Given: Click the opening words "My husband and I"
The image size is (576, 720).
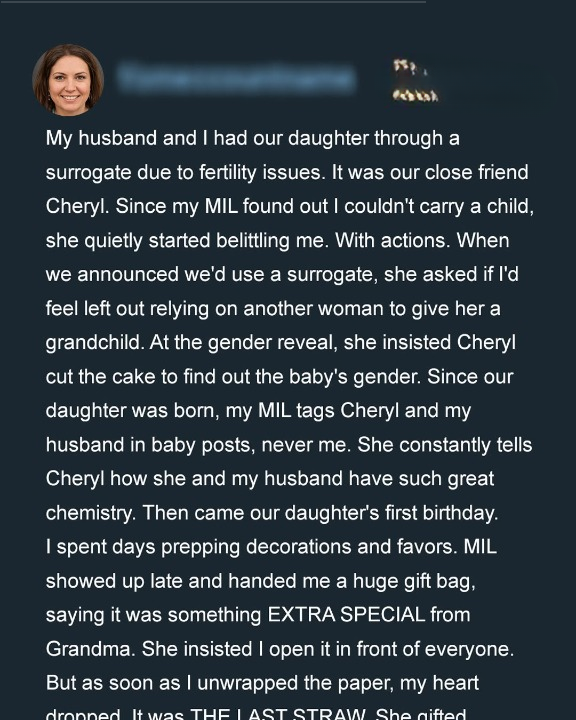Looking at the screenshot, I should pos(128,138).
